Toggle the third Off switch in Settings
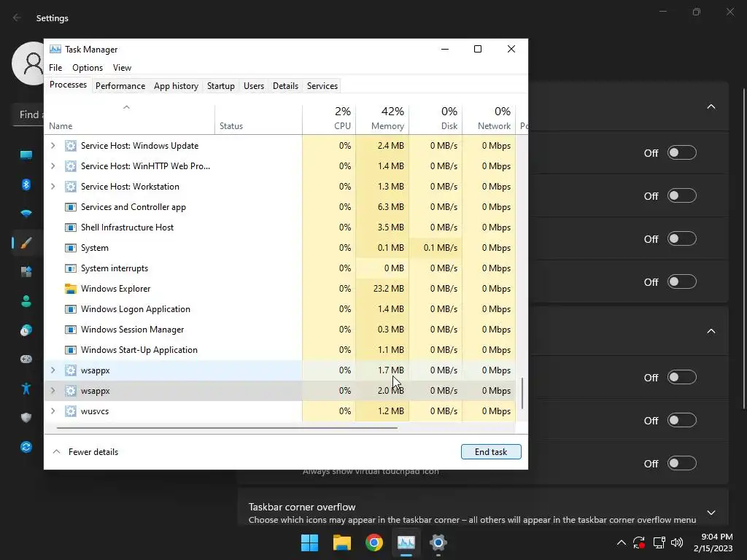The image size is (747, 560). click(682, 238)
